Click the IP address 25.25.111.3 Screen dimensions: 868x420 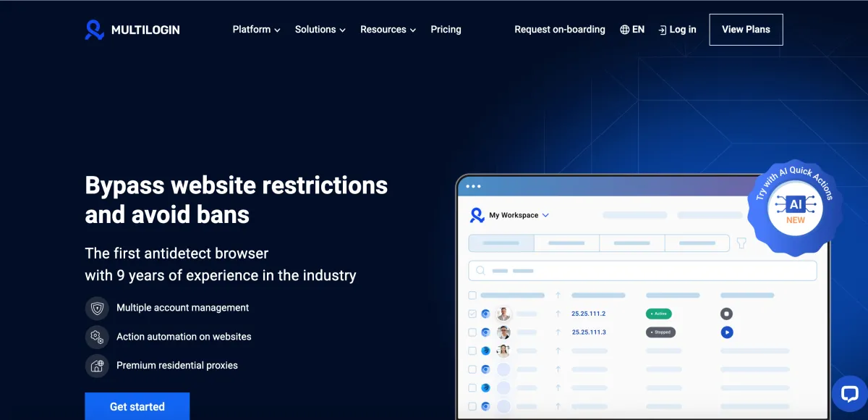coord(589,332)
